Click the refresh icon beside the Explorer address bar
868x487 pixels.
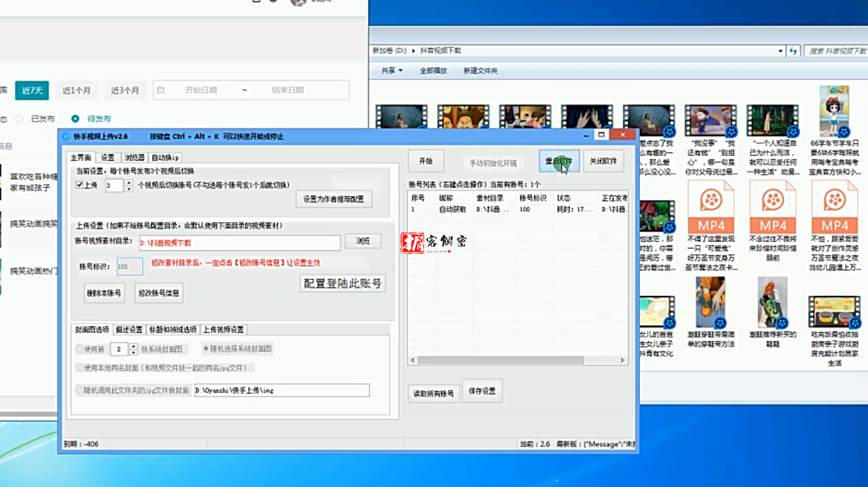[793, 51]
